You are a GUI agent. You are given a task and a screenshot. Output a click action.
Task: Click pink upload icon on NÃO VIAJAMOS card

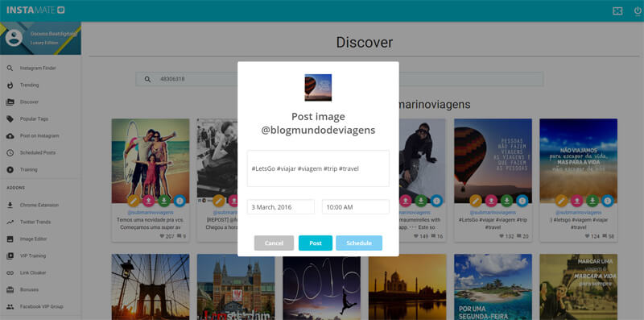tap(576, 201)
